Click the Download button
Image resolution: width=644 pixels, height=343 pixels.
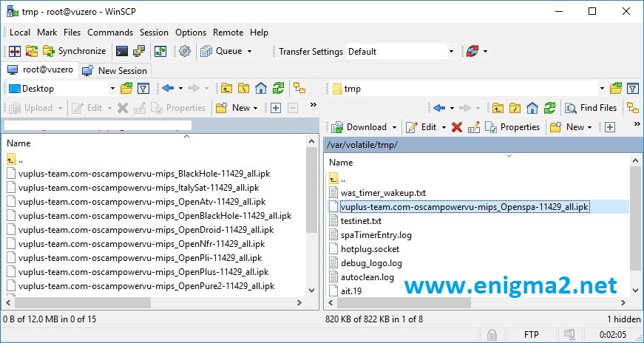coord(359,127)
